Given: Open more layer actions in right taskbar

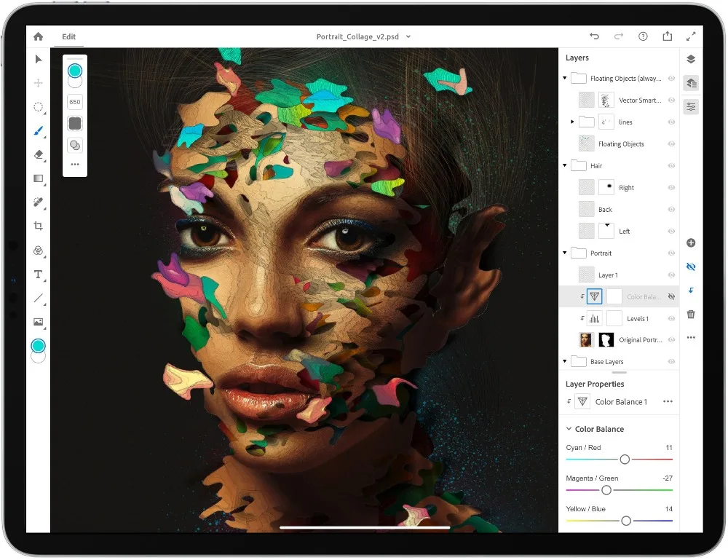Looking at the screenshot, I should 691,338.
